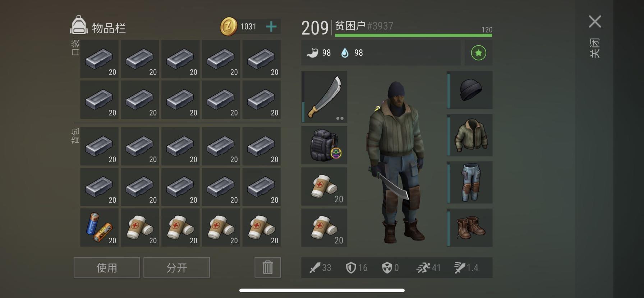Image resolution: width=644 pixels, height=298 pixels.
Task: Select the lower quick-slot bandages
Action: click(x=324, y=227)
